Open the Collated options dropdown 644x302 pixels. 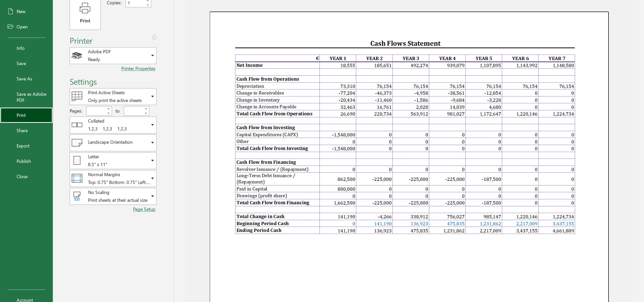click(152, 125)
